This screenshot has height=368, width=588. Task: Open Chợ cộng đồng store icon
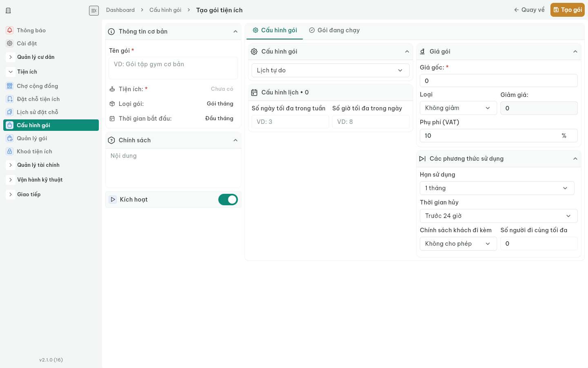click(x=10, y=86)
